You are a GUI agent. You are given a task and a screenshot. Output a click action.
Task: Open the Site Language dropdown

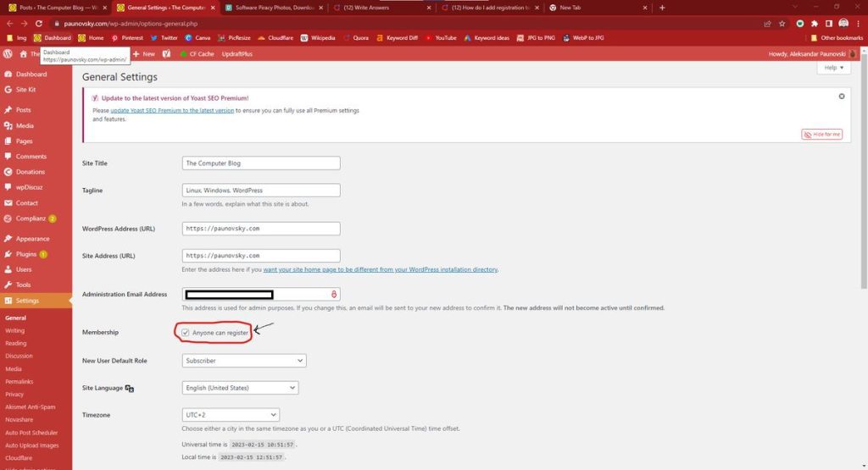coord(240,388)
